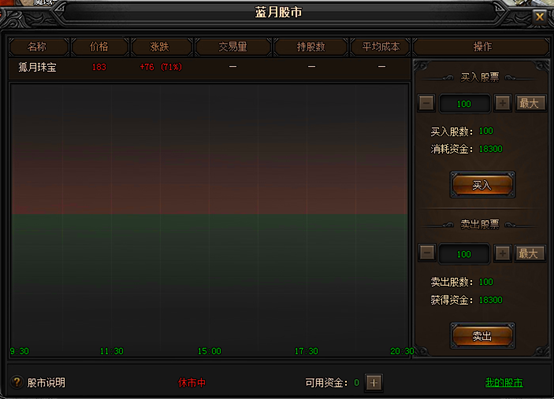Click the orange 买入 button
The width and height of the screenshot is (554, 399).
coord(482,184)
